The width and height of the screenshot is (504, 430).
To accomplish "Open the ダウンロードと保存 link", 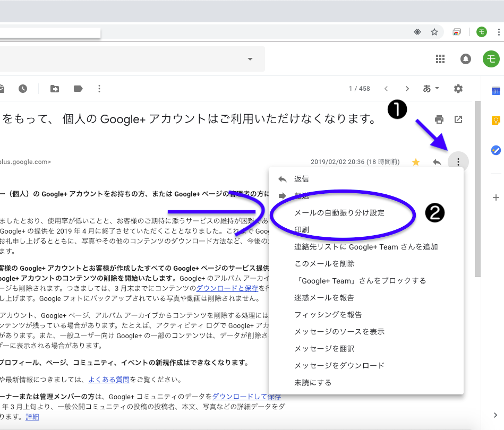I will (x=227, y=288).
